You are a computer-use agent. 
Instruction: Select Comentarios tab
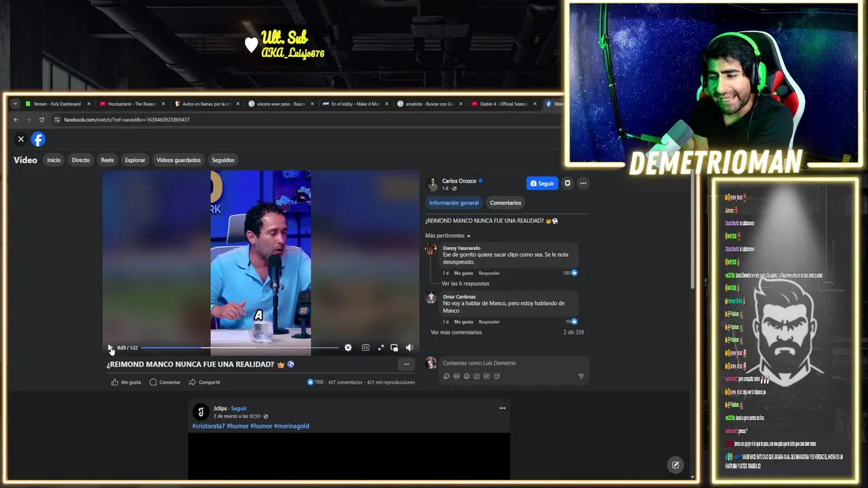point(506,203)
